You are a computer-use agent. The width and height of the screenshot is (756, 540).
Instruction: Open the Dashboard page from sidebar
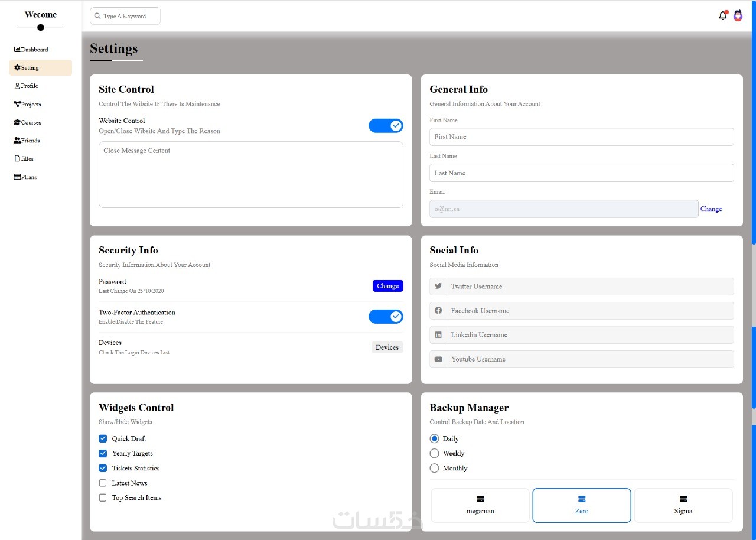point(41,50)
